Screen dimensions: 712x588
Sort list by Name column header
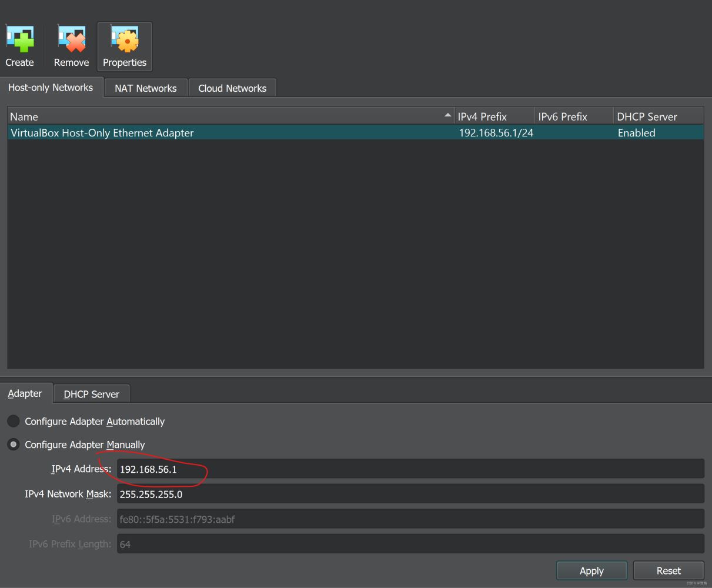tap(223, 116)
